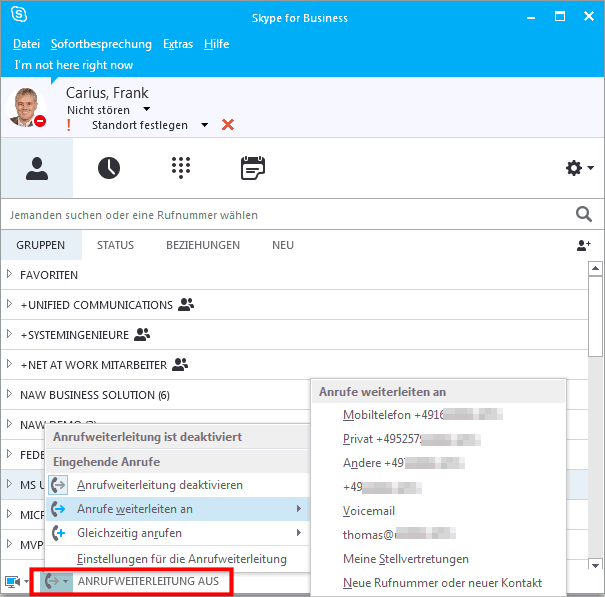Select Meine Stellvertretungen

point(438,559)
